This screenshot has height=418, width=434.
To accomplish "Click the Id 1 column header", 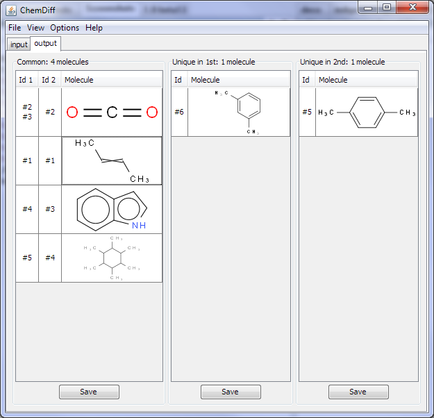I will coord(27,80).
